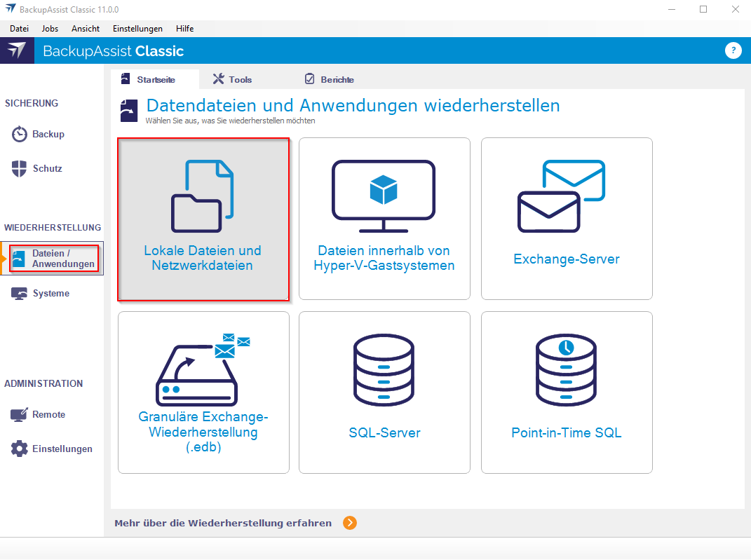Expand the Ansicht menu
The width and height of the screenshot is (751, 560).
point(86,29)
